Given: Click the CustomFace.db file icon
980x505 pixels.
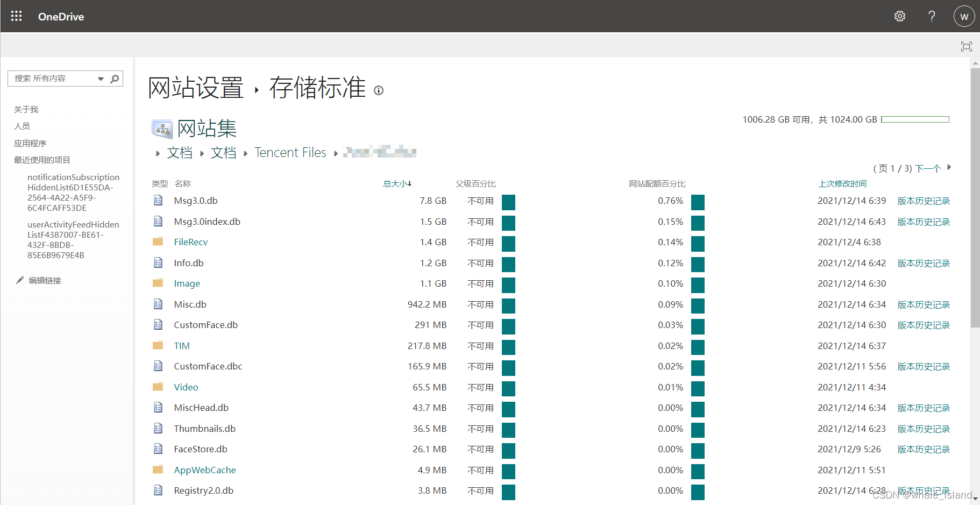Looking at the screenshot, I should point(158,324).
